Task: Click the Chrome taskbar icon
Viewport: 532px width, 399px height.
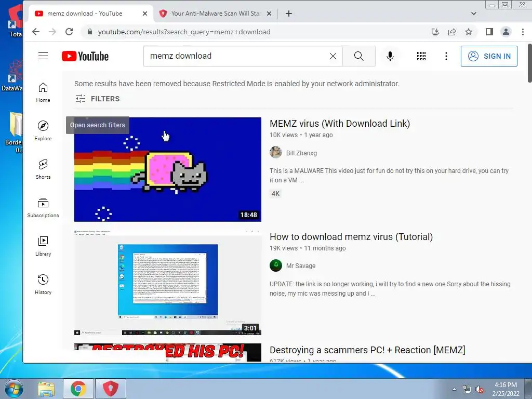Action: (x=78, y=389)
